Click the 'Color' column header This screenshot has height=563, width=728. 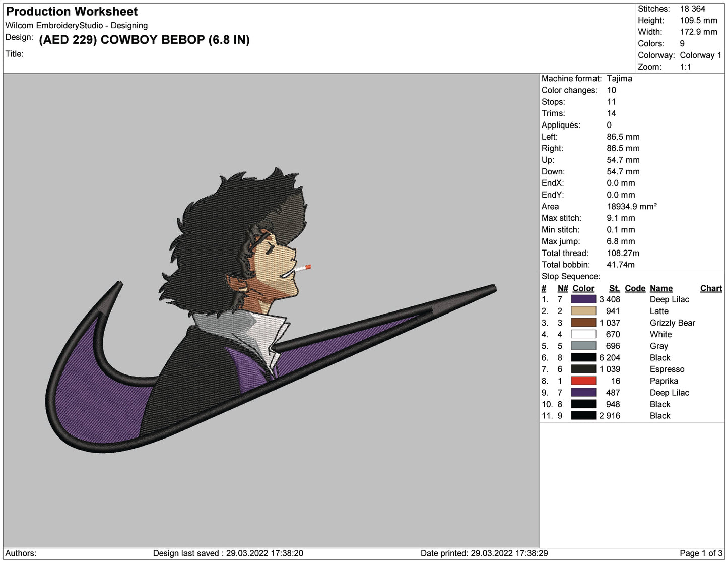coord(583,288)
